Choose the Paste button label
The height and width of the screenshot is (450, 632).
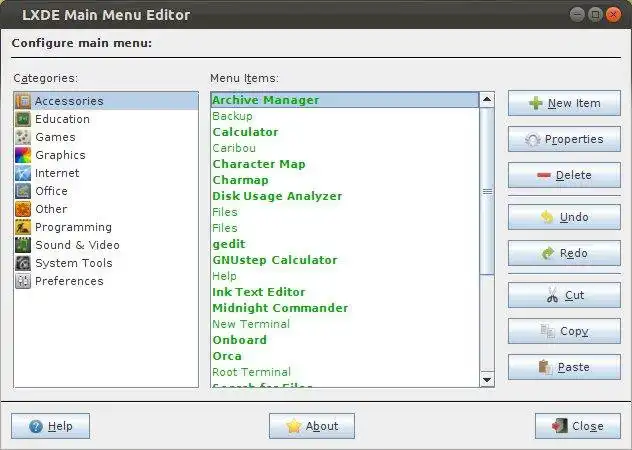[574, 367]
